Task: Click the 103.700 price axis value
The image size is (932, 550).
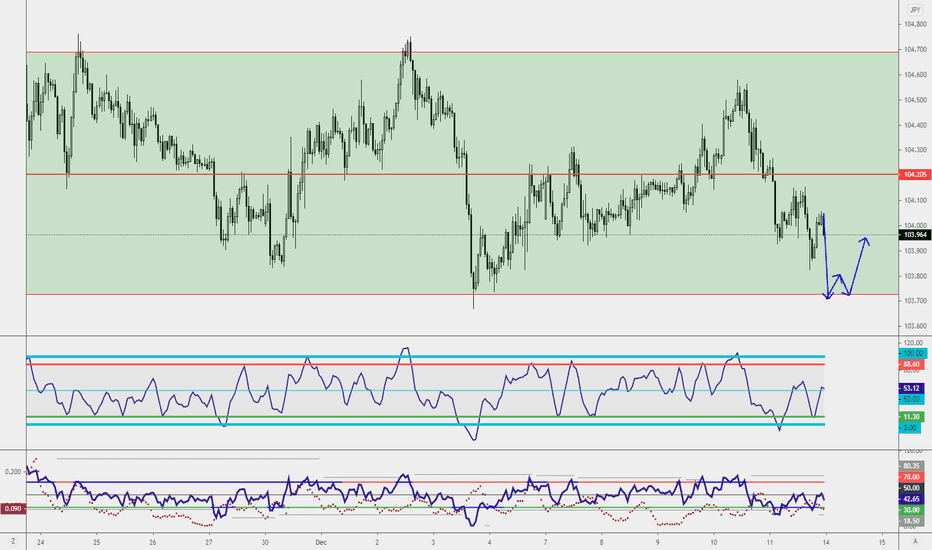Action: click(x=915, y=301)
